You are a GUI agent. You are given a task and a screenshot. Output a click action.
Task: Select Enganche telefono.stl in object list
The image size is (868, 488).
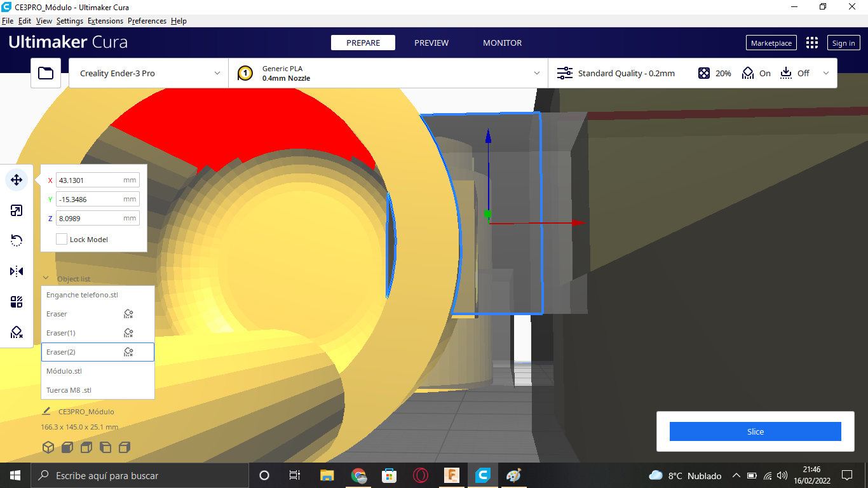click(98, 295)
